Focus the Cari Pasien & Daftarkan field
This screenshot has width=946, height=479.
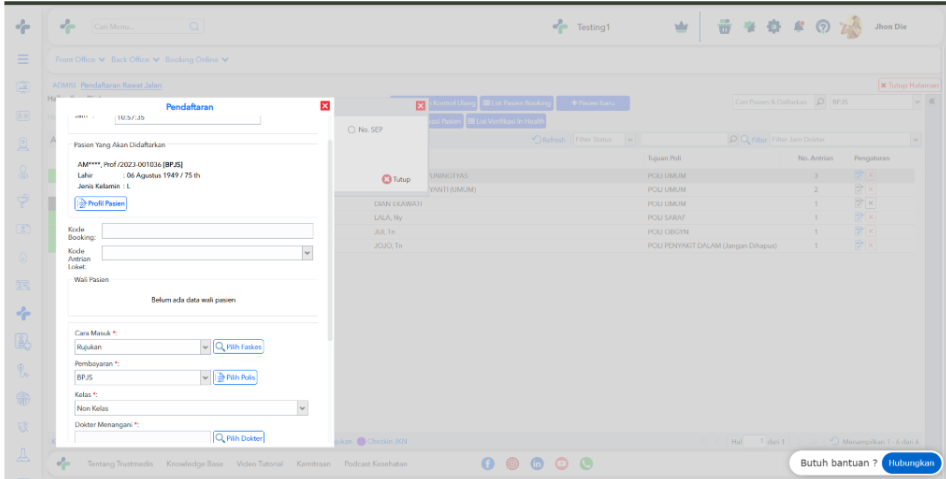tap(773, 102)
